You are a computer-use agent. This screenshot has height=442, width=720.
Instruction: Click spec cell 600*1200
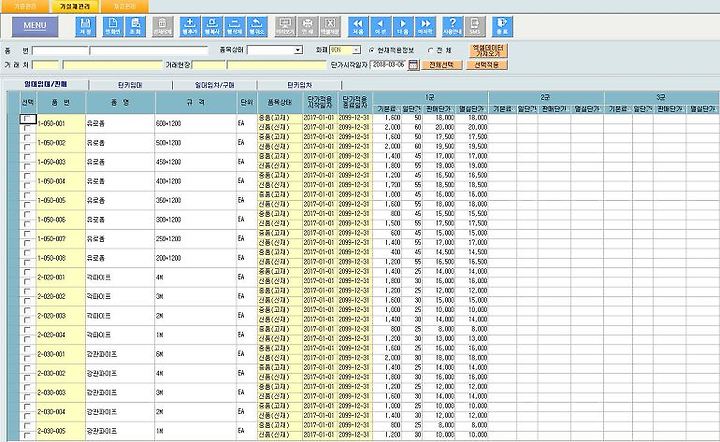[196, 123]
